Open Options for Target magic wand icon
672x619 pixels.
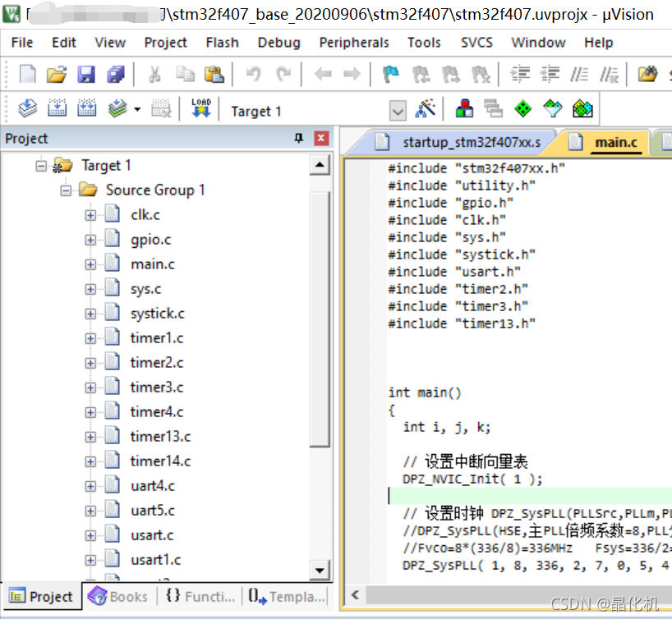click(x=426, y=108)
